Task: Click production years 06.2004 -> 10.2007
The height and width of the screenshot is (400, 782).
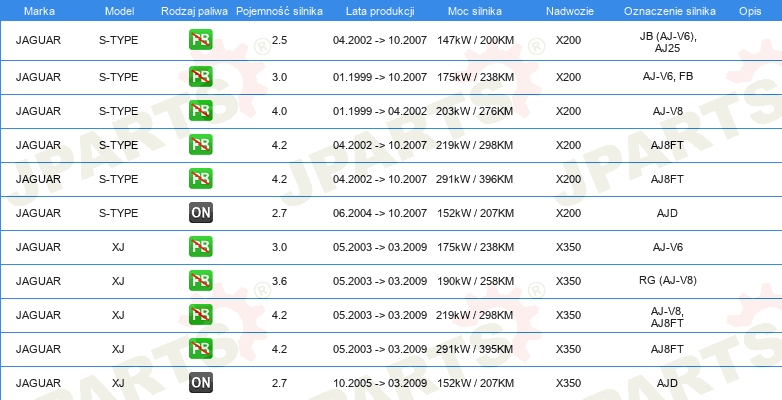Action: [x=380, y=213]
